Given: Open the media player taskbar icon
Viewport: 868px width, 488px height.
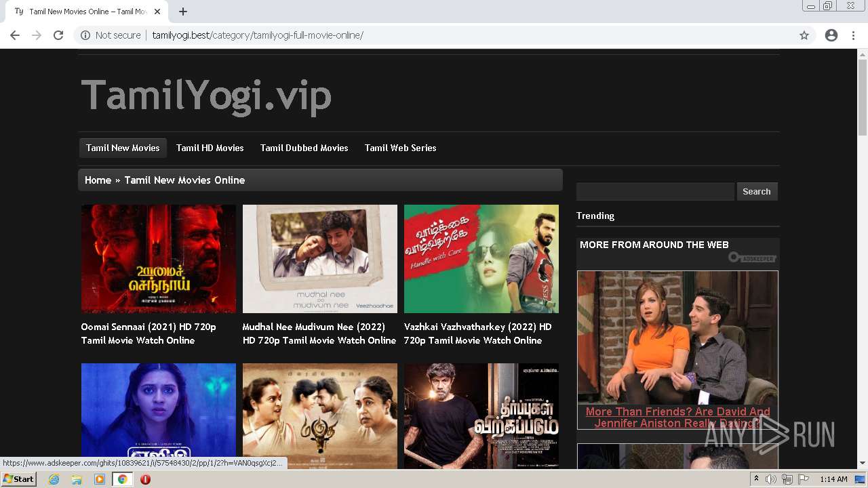Looking at the screenshot, I should click(100, 479).
